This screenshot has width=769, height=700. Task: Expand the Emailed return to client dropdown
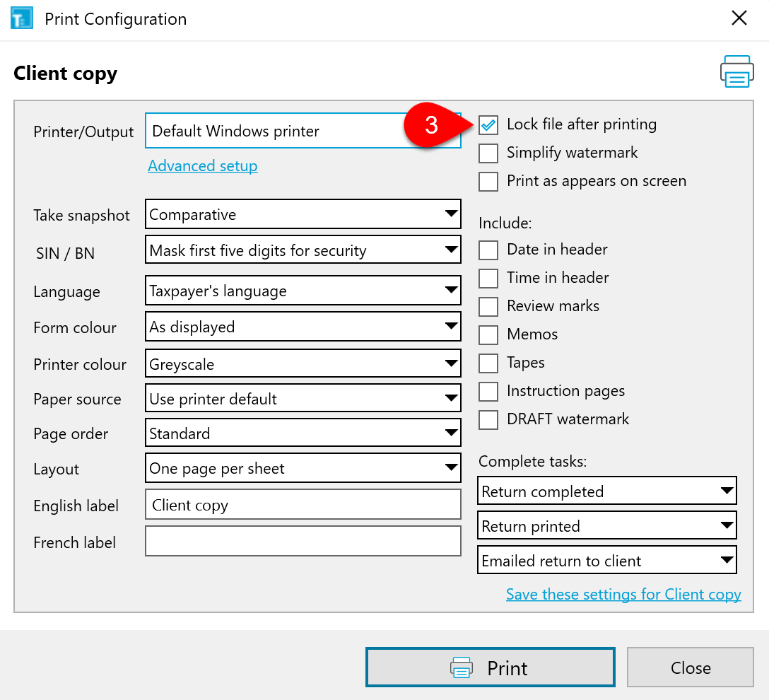[x=606, y=561]
